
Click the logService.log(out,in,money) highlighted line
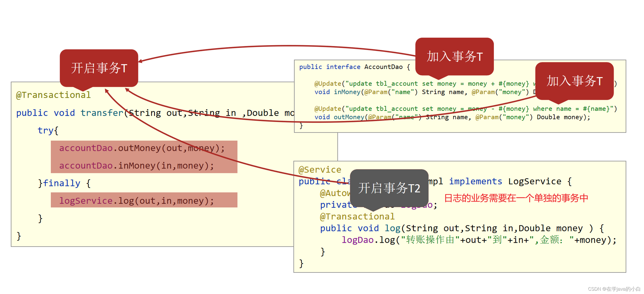137,201
